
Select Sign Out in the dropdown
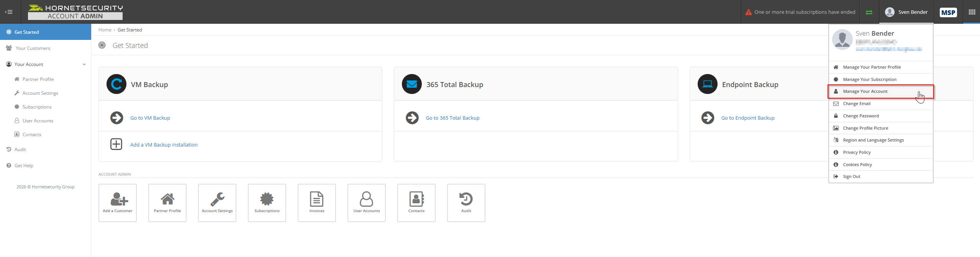coord(851,176)
